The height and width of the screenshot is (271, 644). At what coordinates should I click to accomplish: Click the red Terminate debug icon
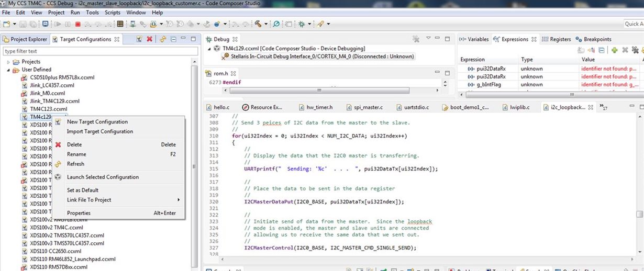(x=77, y=24)
